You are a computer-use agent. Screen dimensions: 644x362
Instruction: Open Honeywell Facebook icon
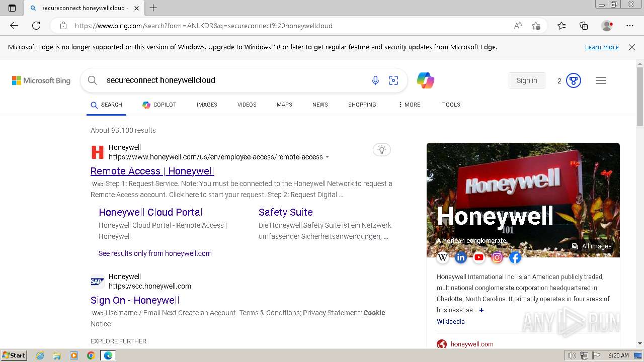point(515,257)
